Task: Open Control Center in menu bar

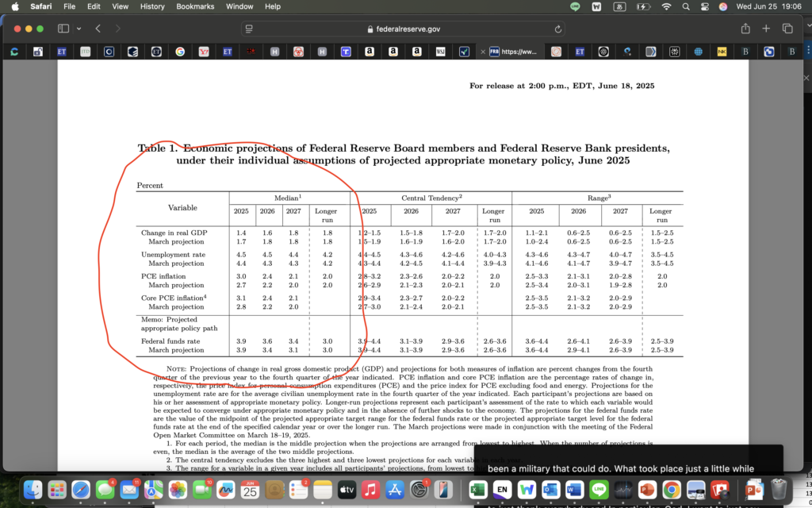Action: tap(703, 6)
